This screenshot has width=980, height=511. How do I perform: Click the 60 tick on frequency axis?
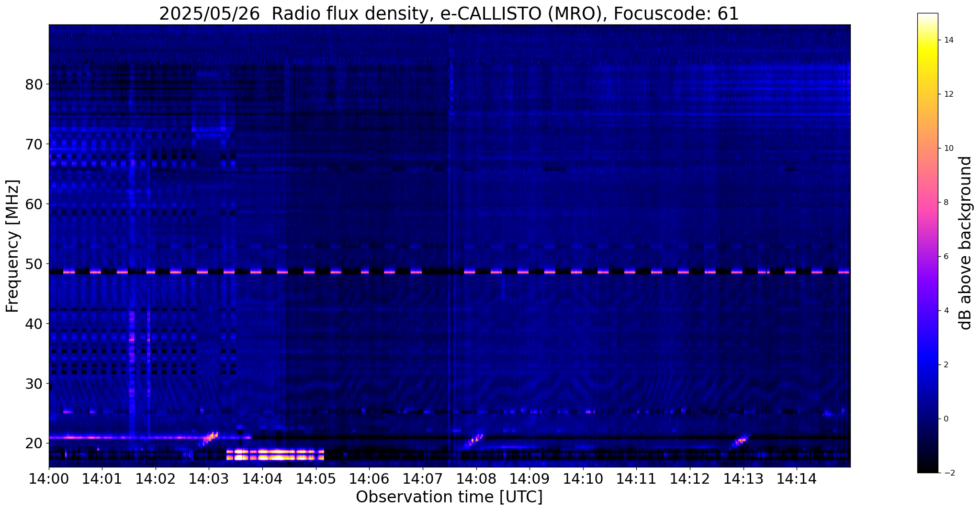[x=34, y=204]
